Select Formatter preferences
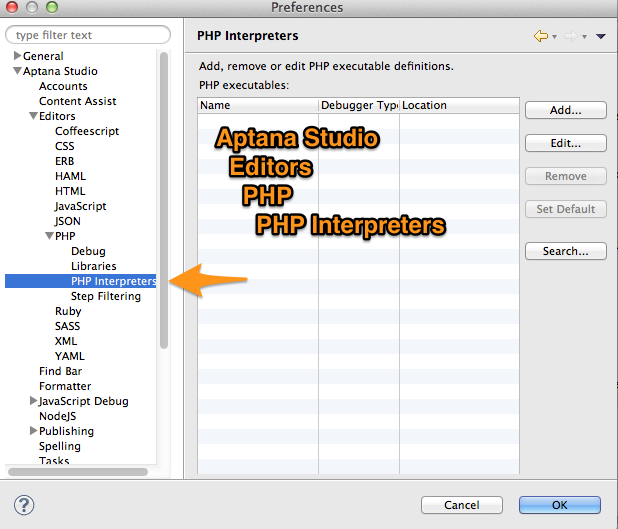618x529 pixels. [65, 386]
